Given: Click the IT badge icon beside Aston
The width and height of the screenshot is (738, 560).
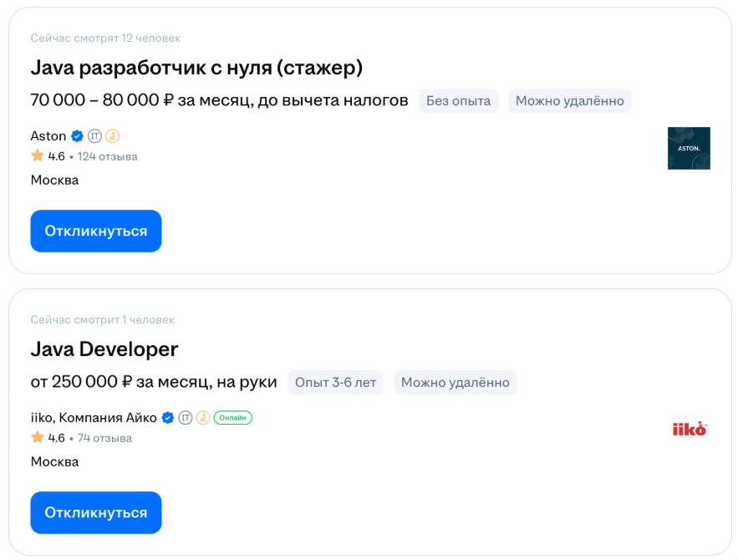Looking at the screenshot, I should (94, 136).
